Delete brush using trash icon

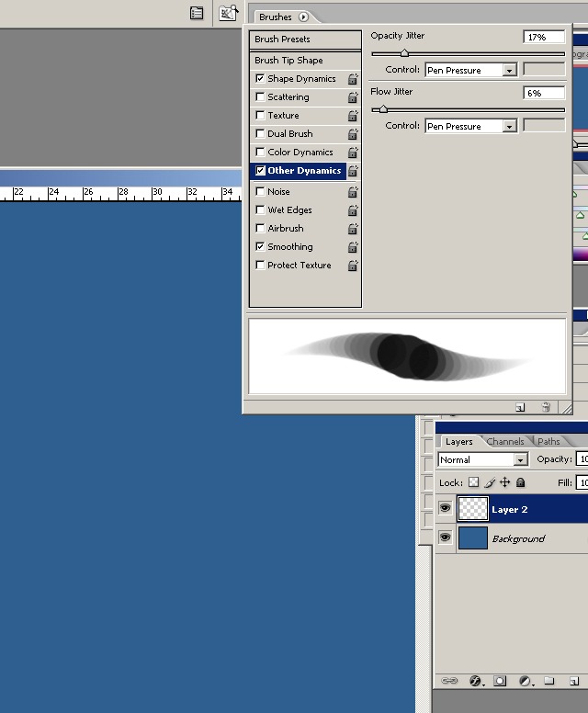click(546, 407)
